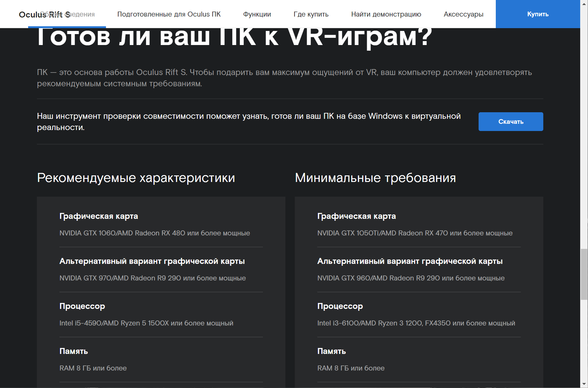588x388 pixels.
Task: Click the paragraph starting ПК — это основа
Action: point(284,78)
